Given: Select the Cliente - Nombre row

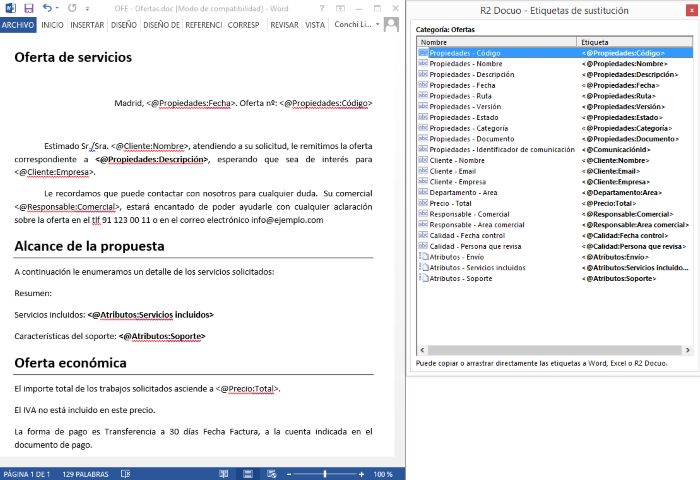Looking at the screenshot, I should tap(555, 160).
